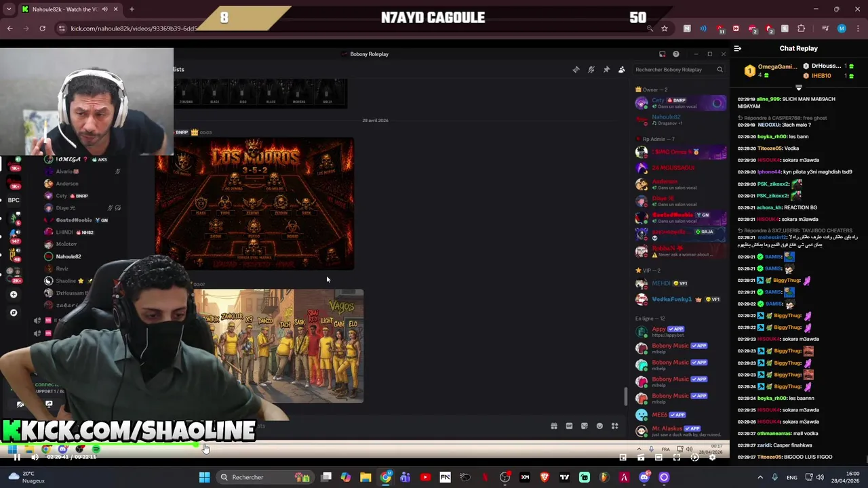Open Discord emoji picker

(599, 426)
